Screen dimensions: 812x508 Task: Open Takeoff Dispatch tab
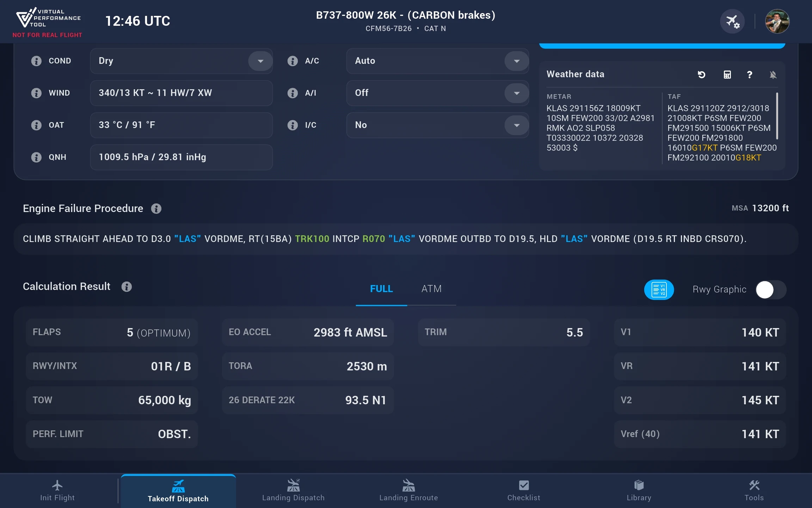(x=178, y=491)
